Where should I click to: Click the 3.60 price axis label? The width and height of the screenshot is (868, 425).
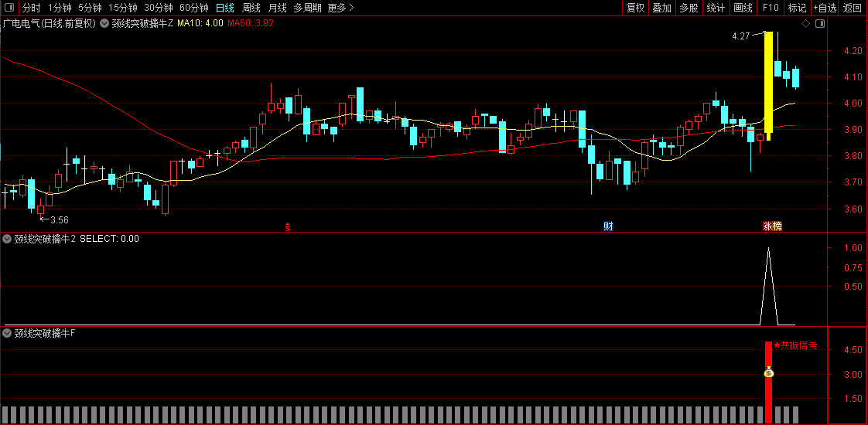click(x=853, y=209)
